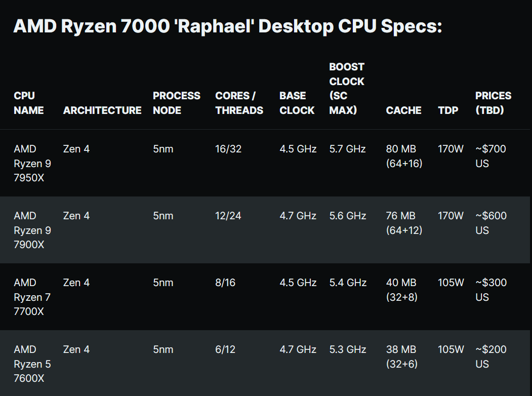This screenshot has width=532, height=396.
Task: Click the TDP column header
Action: (448, 110)
